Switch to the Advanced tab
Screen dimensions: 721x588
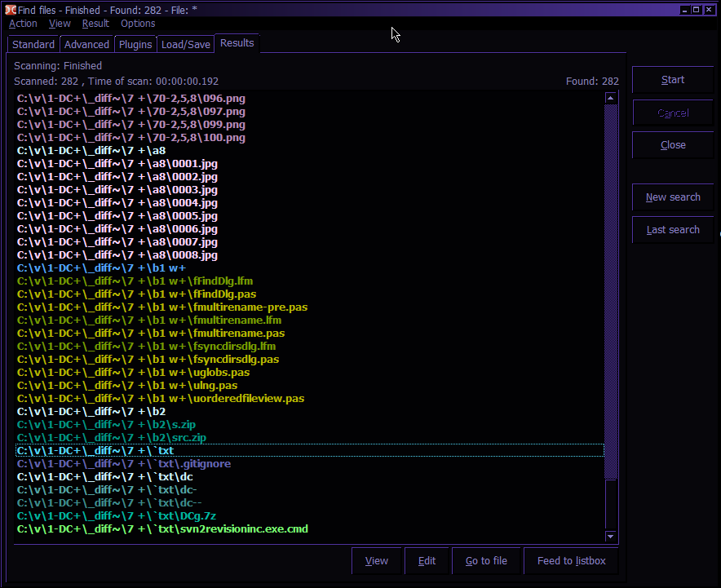pos(86,45)
